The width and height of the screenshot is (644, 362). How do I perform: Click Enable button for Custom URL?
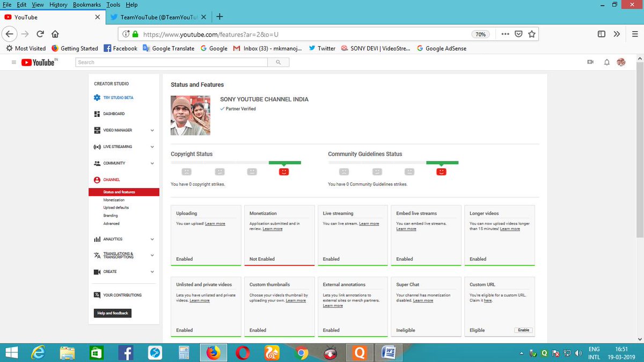coord(523,330)
